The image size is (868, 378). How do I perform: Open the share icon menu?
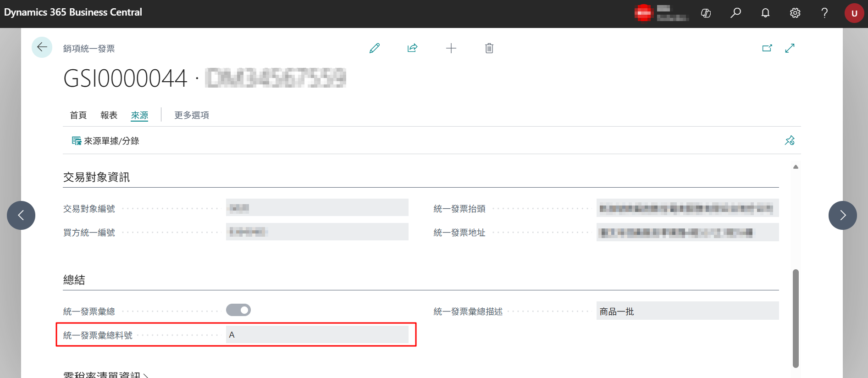coord(413,48)
